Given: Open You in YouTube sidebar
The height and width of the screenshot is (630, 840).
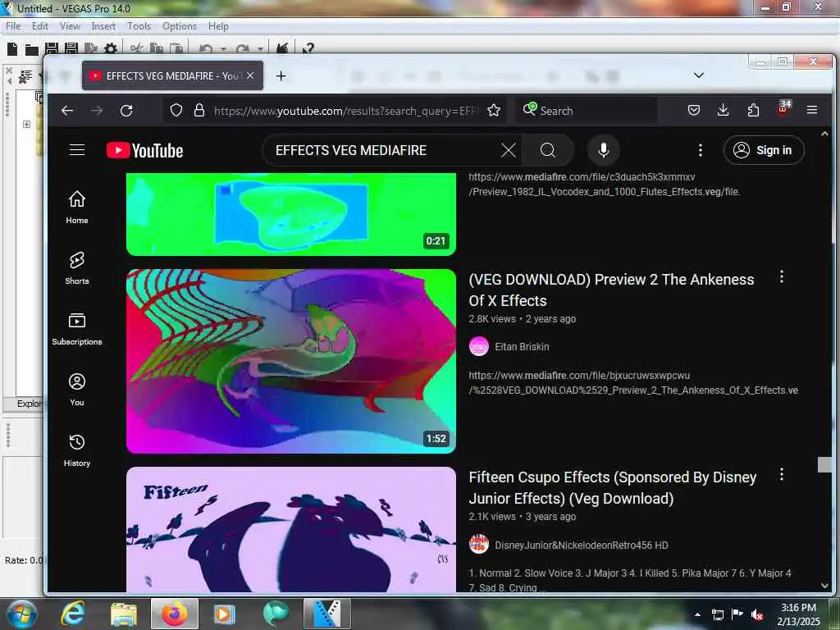Looking at the screenshot, I should pos(77,390).
